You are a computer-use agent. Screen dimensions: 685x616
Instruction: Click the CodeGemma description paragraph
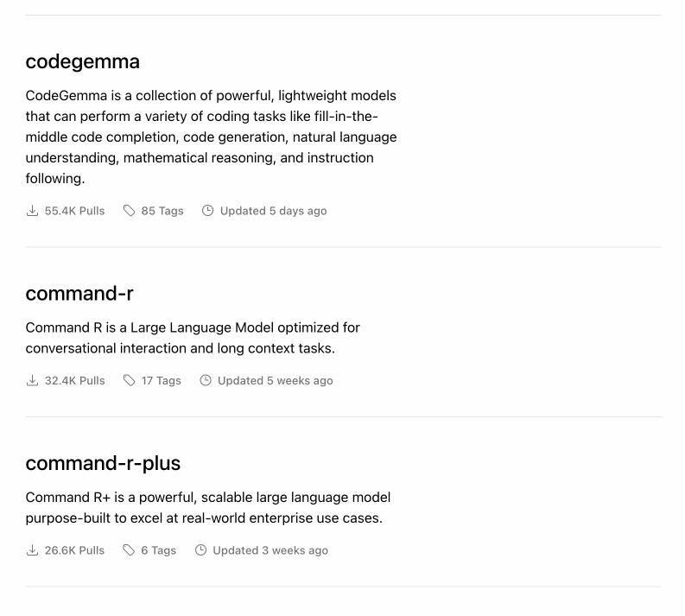[211, 137]
